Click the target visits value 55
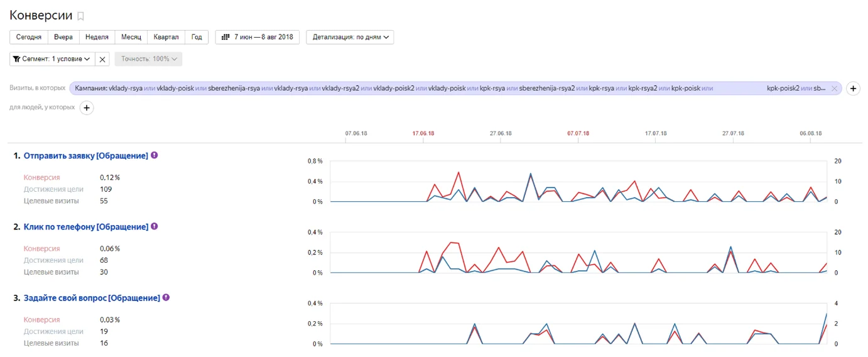 [104, 201]
